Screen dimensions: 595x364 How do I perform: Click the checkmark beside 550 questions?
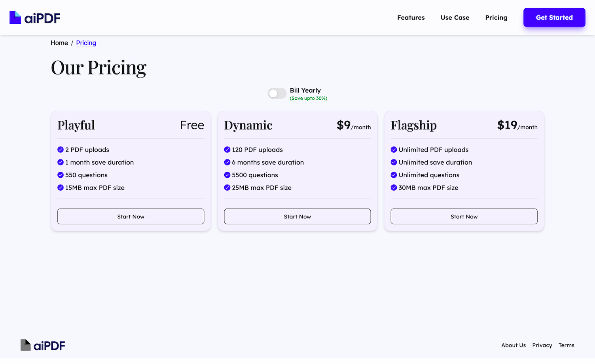pyautogui.click(x=61, y=175)
